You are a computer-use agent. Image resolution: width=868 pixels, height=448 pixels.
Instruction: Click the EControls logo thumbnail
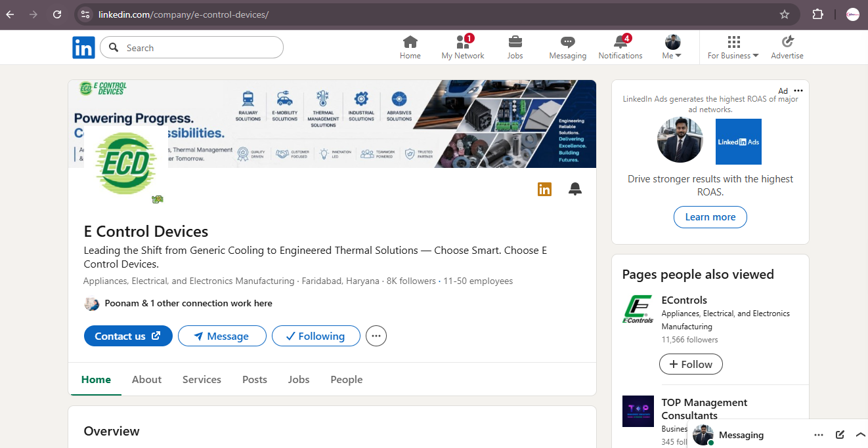638,310
